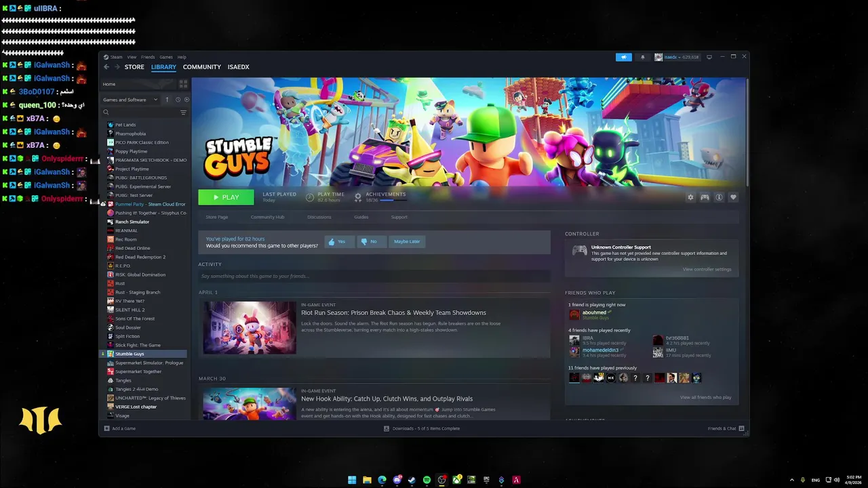Screen dimensions: 868x488
Task: Open the View menu
Action: 132,57
